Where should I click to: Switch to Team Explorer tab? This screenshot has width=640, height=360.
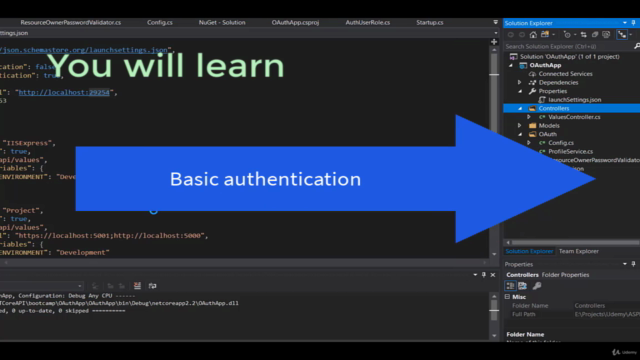pos(579,251)
